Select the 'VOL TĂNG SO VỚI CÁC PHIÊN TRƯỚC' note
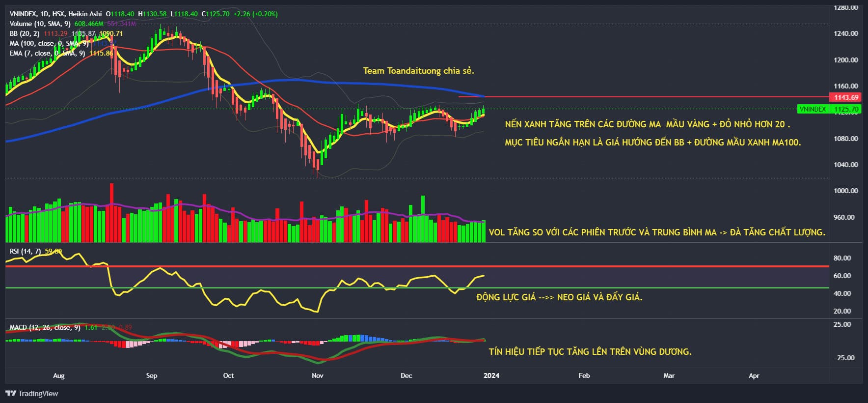The image size is (868, 403). pos(657,232)
